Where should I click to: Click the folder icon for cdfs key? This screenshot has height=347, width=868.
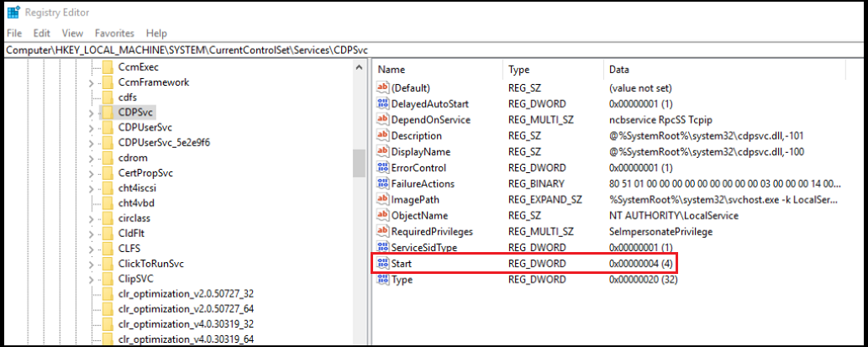107,97
